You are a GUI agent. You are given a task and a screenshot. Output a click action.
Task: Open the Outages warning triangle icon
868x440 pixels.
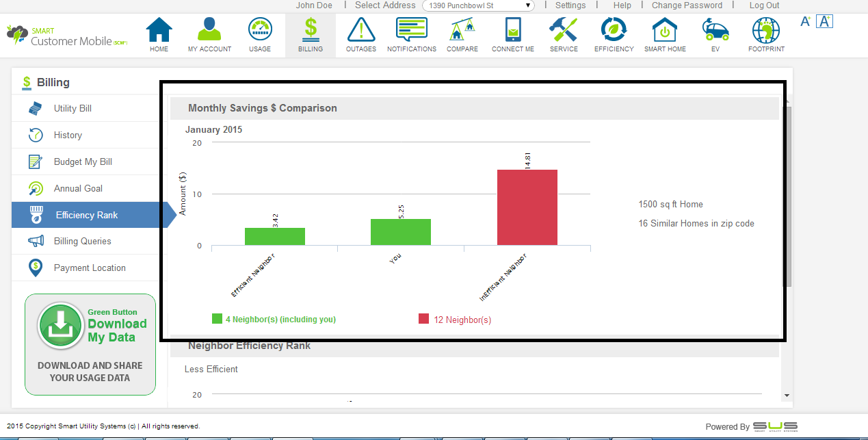(x=360, y=31)
